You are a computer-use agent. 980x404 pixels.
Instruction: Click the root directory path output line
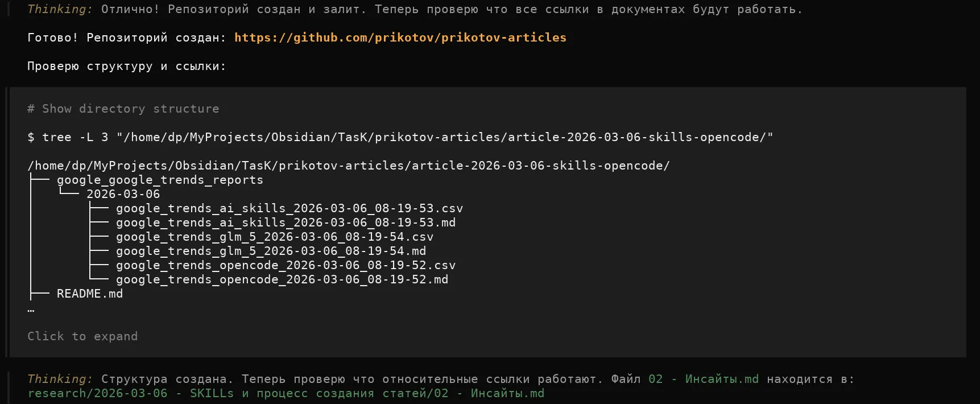click(x=348, y=166)
